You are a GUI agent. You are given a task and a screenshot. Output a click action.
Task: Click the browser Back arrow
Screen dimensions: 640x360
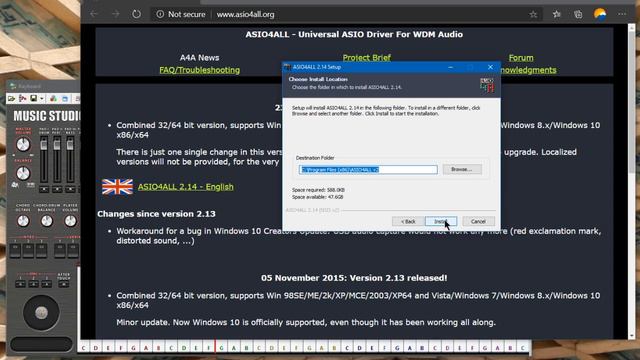coord(94,14)
